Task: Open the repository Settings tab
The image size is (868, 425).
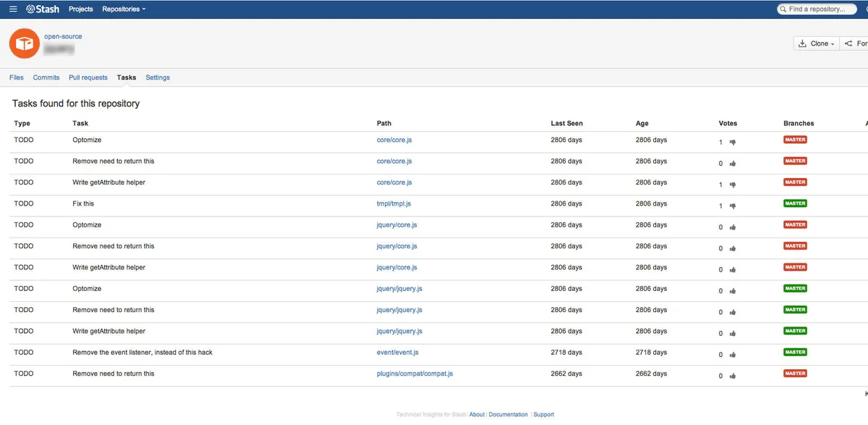Action: (158, 77)
